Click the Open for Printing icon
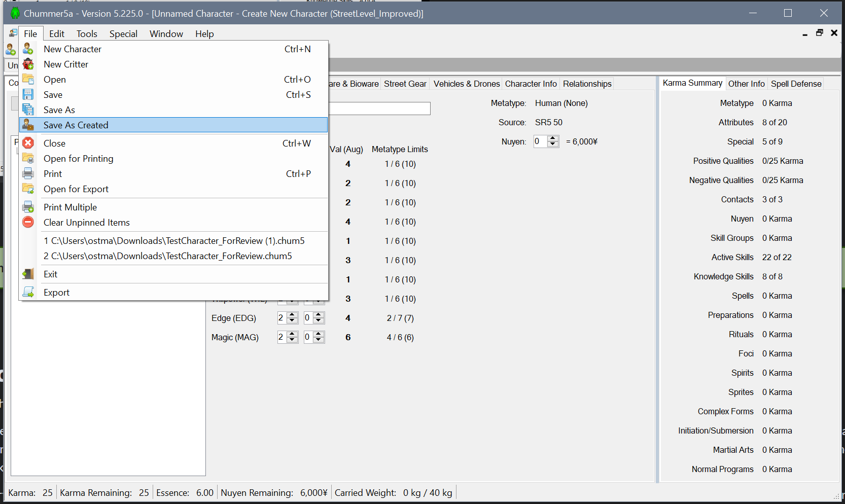This screenshot has width=845, height=504. tap(28, 158)
